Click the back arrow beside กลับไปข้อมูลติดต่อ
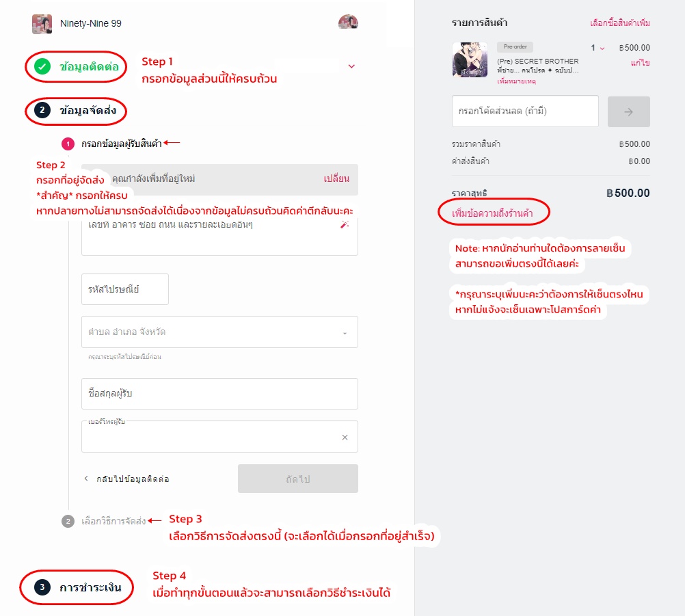Screen dimensions: 685x616 tap(86, 479)
